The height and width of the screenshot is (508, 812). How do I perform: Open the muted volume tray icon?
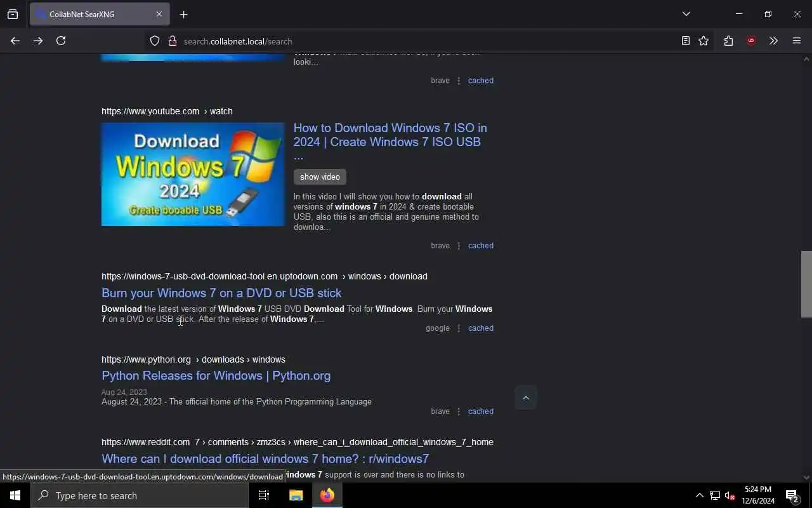730,495
